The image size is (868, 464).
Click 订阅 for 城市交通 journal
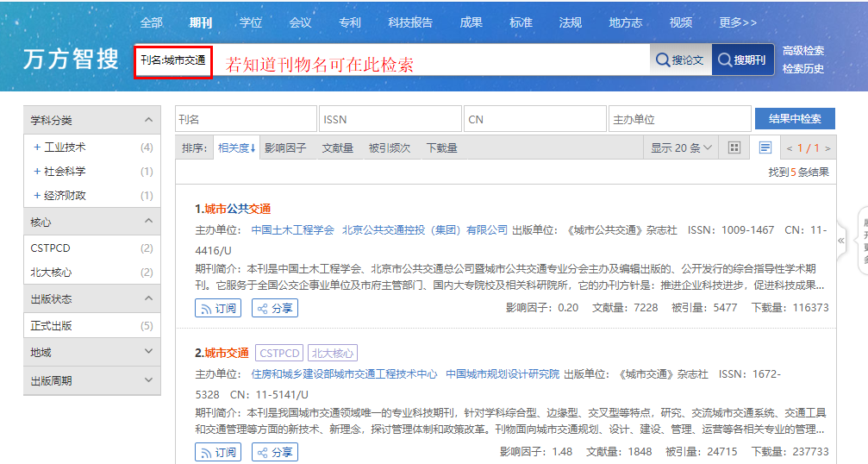218,452
